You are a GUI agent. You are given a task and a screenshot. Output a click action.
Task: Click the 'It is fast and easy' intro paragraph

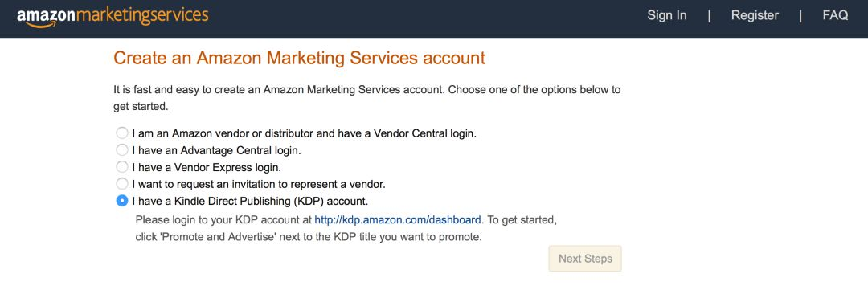point(367,97)
